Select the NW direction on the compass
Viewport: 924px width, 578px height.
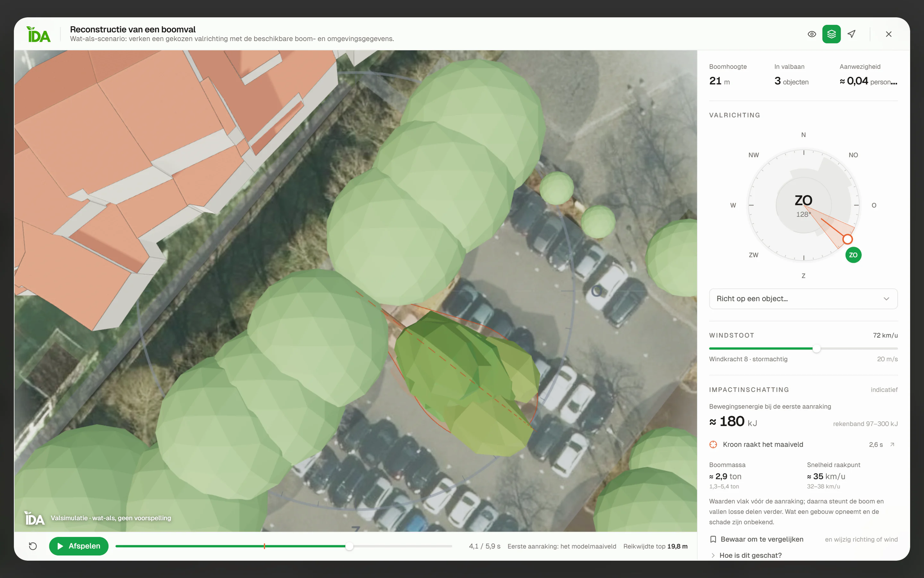[x=753, y=155]
